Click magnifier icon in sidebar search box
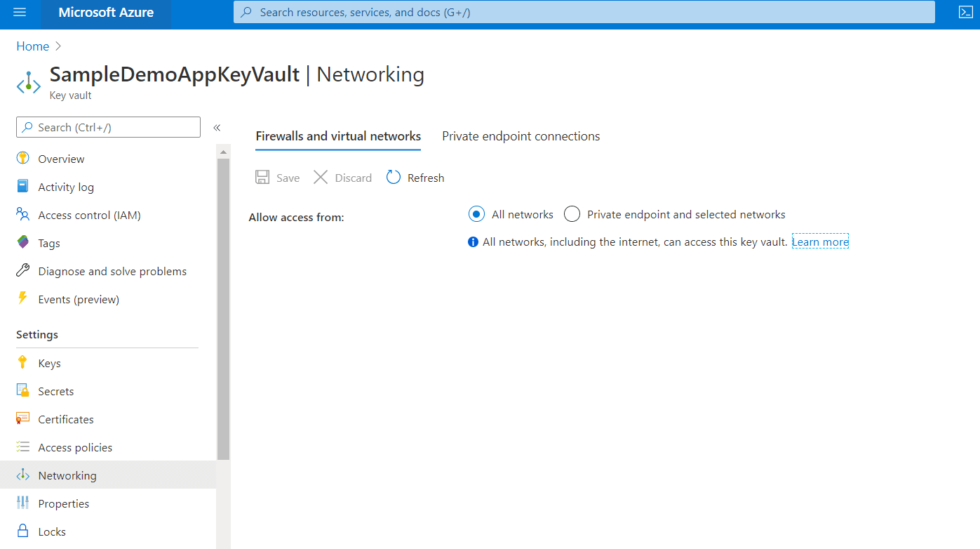Viewport: 980px width, 549px height. click(x=27, y=127)
